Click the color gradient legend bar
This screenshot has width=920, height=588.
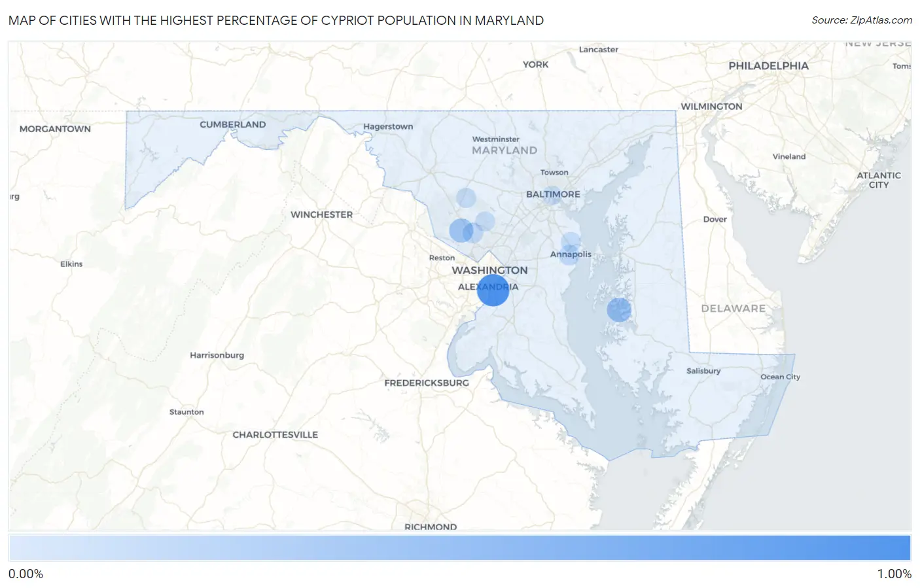pos(459,548)
